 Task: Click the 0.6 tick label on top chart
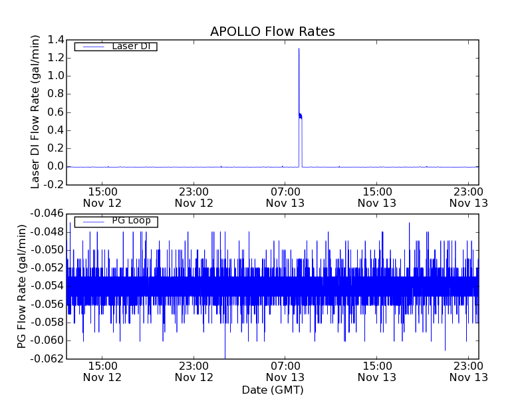pyautogui.click(x=56, y=112)
